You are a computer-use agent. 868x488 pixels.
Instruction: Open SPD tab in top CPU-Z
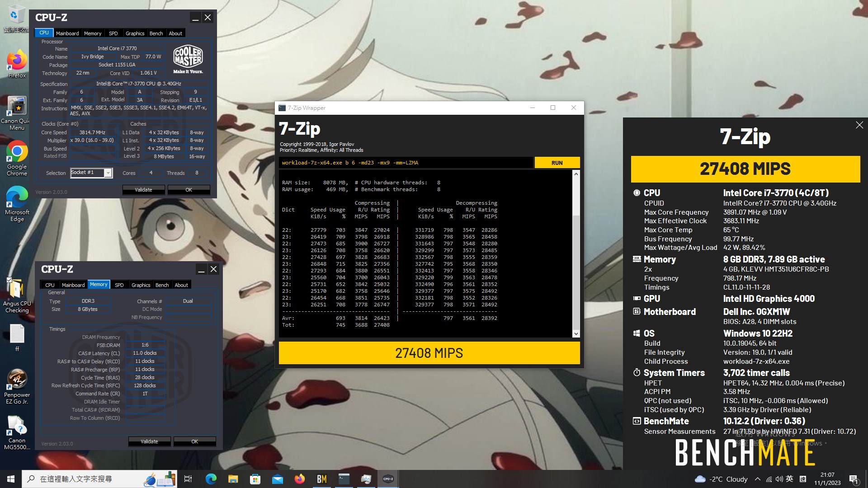pos(113,33)
